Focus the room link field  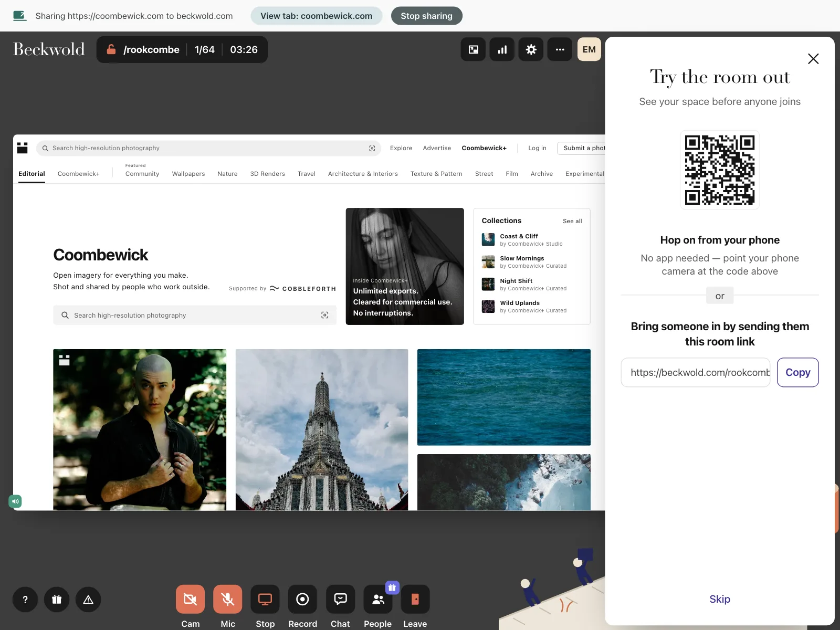point(696,372)
